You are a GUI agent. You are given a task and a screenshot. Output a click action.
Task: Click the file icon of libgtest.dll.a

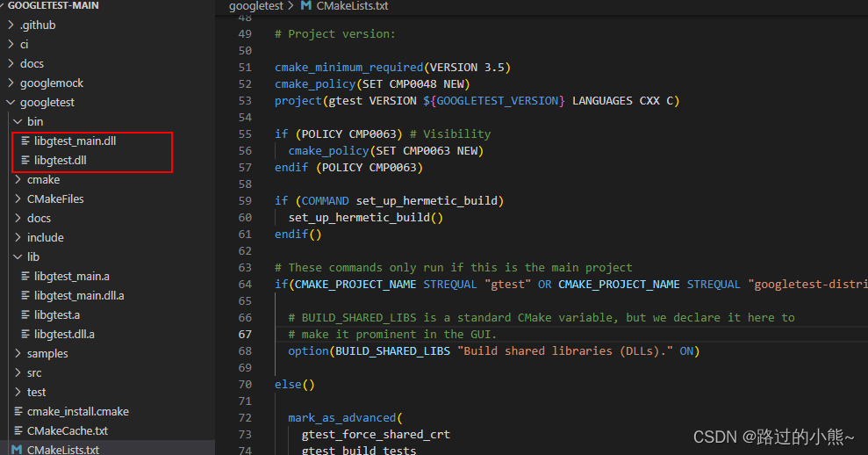(x=25, y=334)
